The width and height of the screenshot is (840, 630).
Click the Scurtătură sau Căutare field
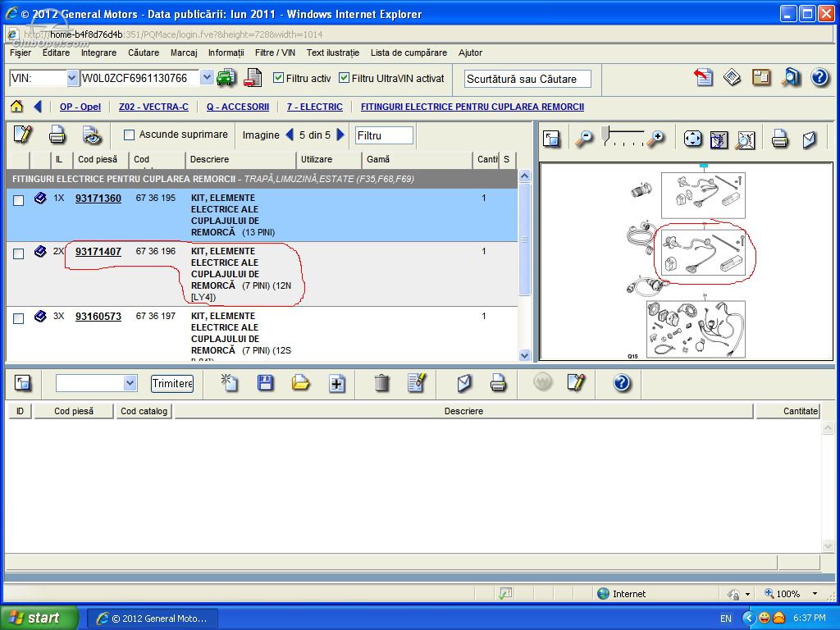pyautogui.click(x=527, y=79)
